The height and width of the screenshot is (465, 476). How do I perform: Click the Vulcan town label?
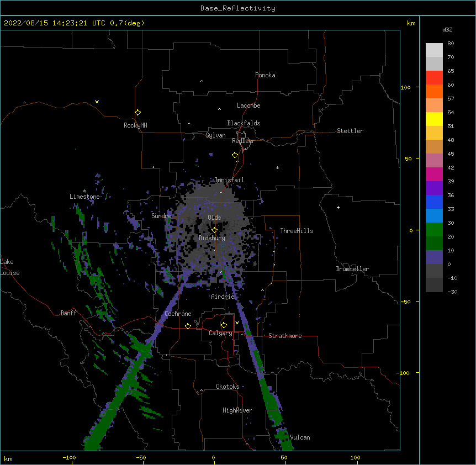(300, 437)
